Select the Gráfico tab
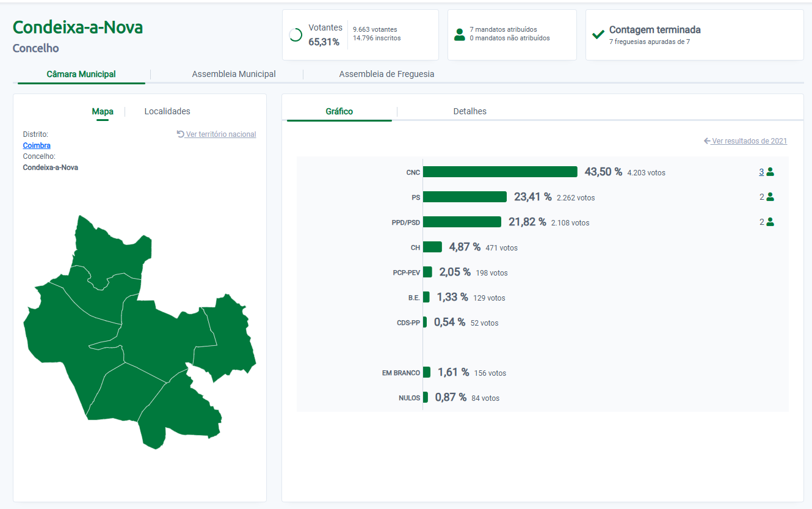The height and width of the screenshot is (509, 812). click(339, 111)
